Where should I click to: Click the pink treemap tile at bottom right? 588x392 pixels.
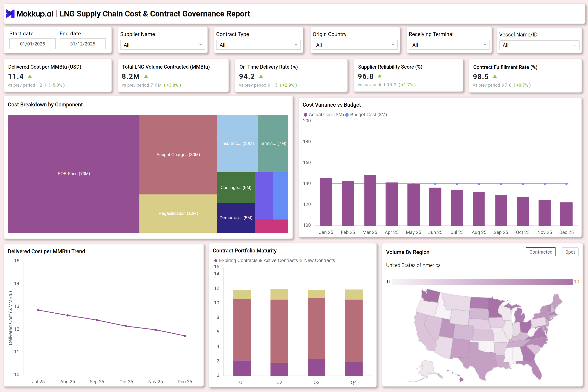[271, 226]
